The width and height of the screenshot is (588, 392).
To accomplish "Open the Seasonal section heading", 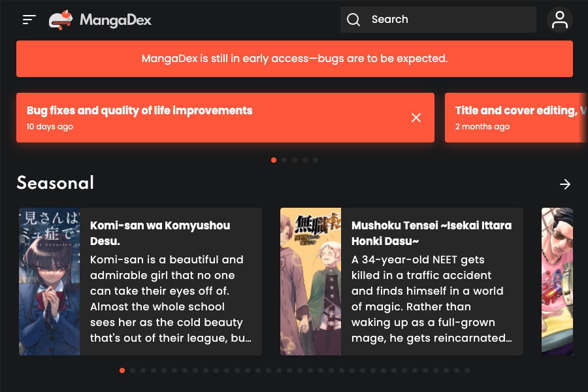I will tap(56, 183).
